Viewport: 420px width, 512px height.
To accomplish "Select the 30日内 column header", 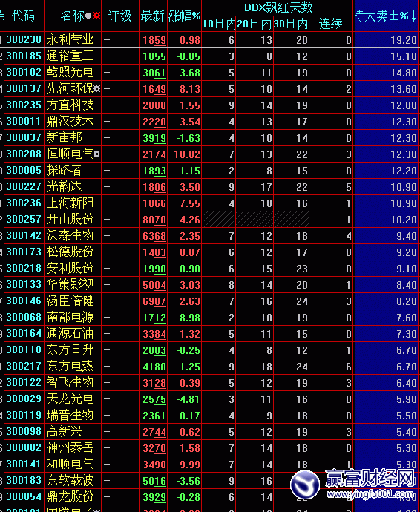I will [x=291, y=24].
